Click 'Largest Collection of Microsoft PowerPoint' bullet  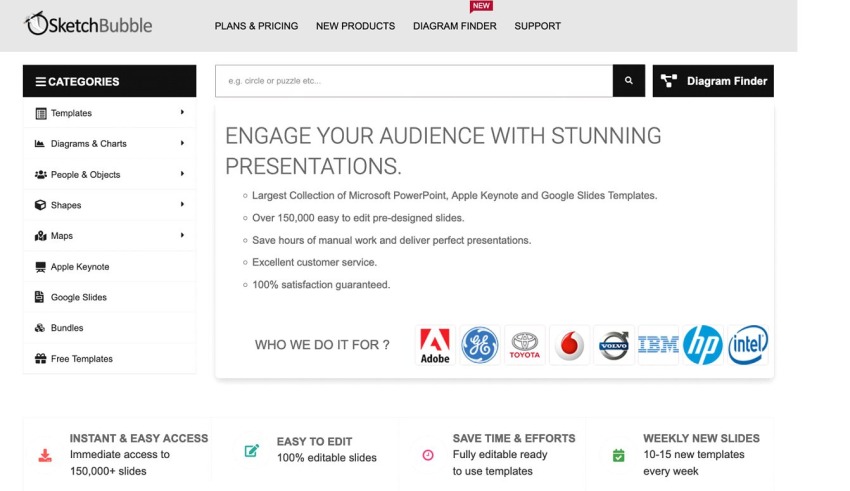tap(454, 196)
